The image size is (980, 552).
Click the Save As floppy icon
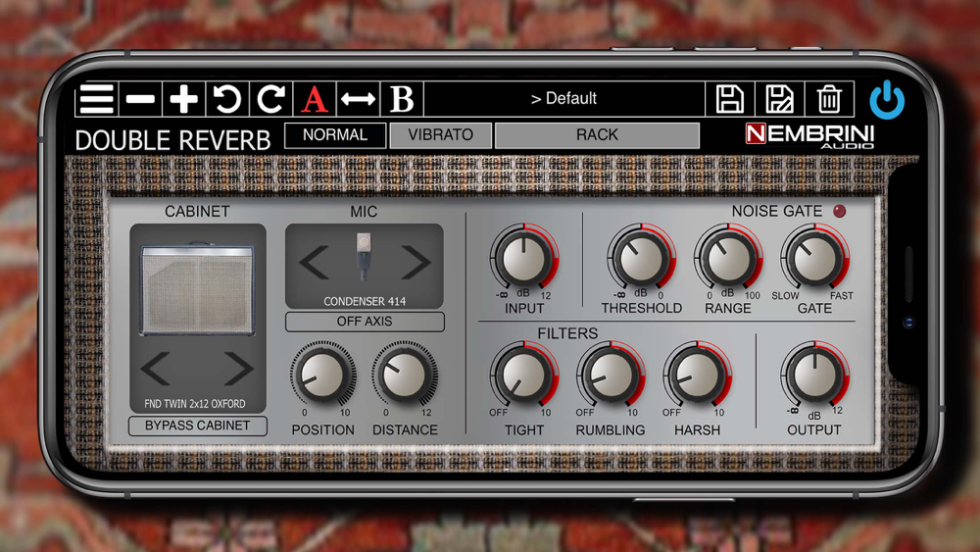779,99
